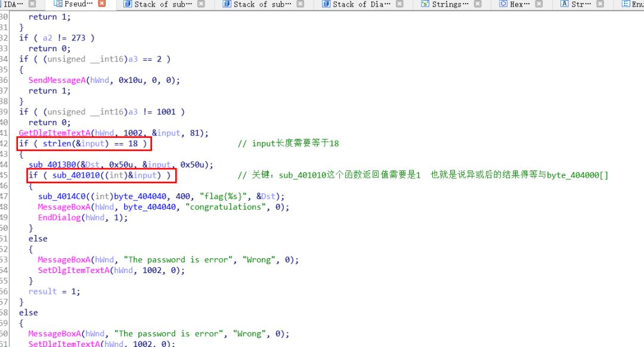Click the comment about sub_401010 return value
The height and width of the screenshot is (347, 644).
pos(423,175)
